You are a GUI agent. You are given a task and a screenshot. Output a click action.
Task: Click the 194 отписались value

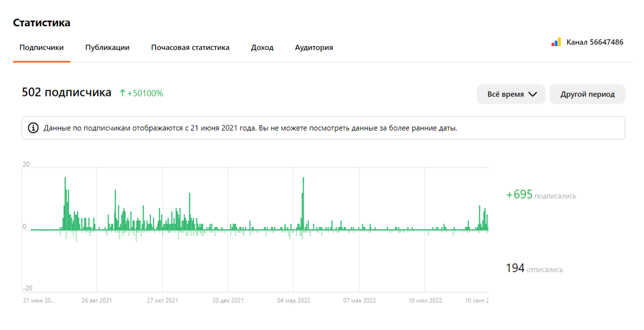pos(535,268)
